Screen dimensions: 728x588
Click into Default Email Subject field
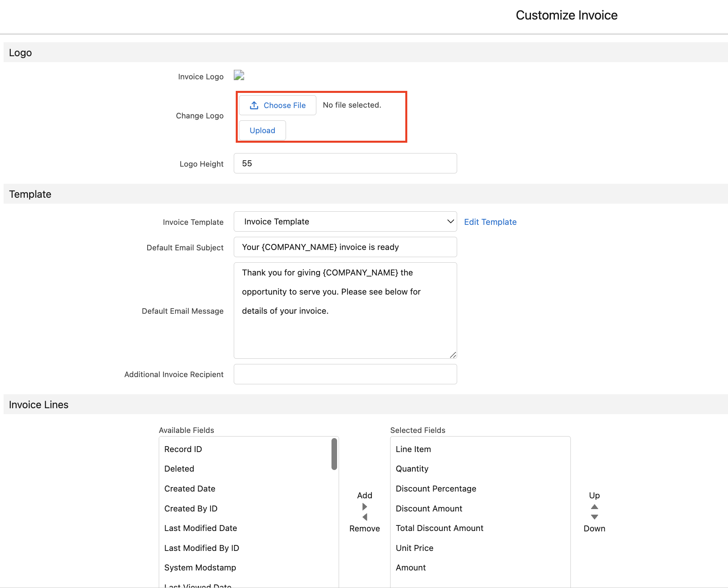[x=345, y=247]
